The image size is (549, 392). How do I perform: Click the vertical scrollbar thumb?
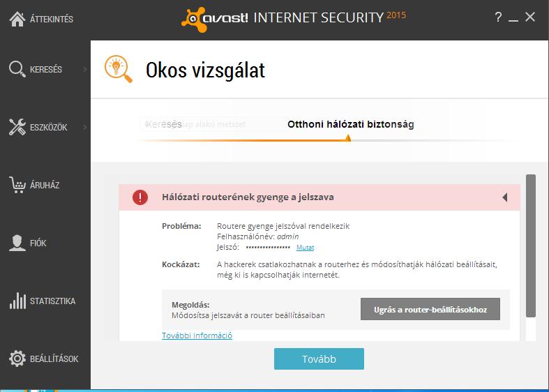point(530,246)
